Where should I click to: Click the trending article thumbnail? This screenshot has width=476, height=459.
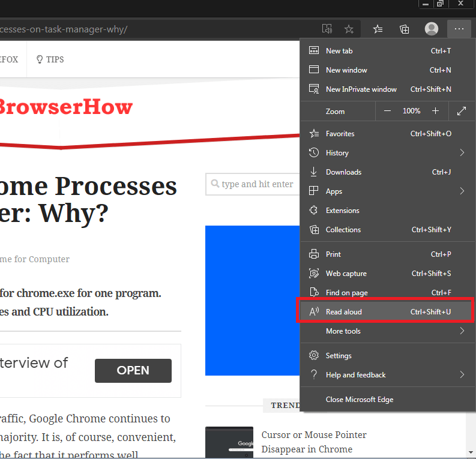[229, 442]
